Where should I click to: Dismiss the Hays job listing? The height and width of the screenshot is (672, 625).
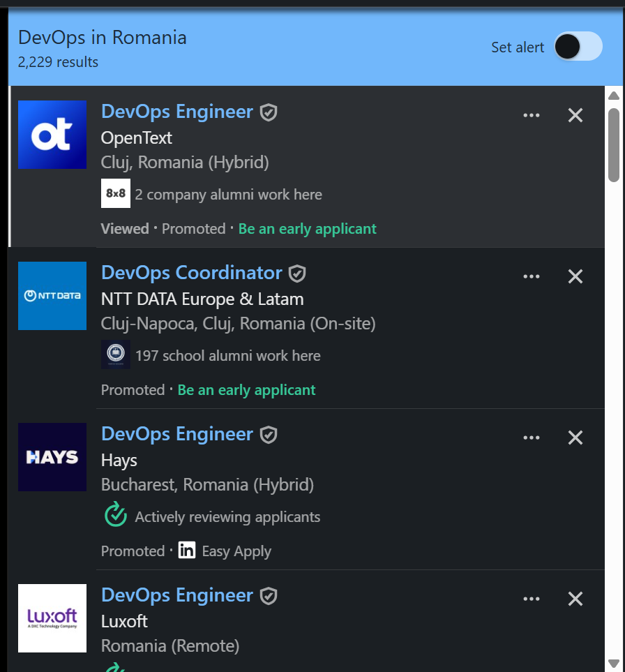[575, 437]
